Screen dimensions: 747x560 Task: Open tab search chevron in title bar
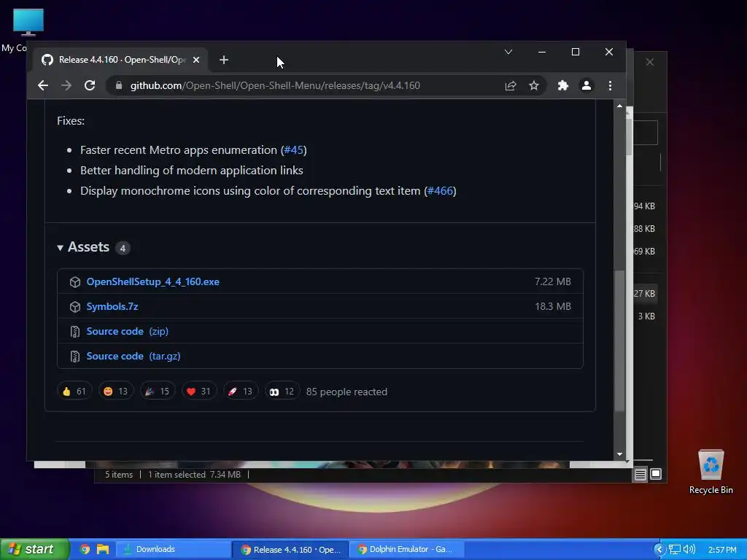point(508,52)
